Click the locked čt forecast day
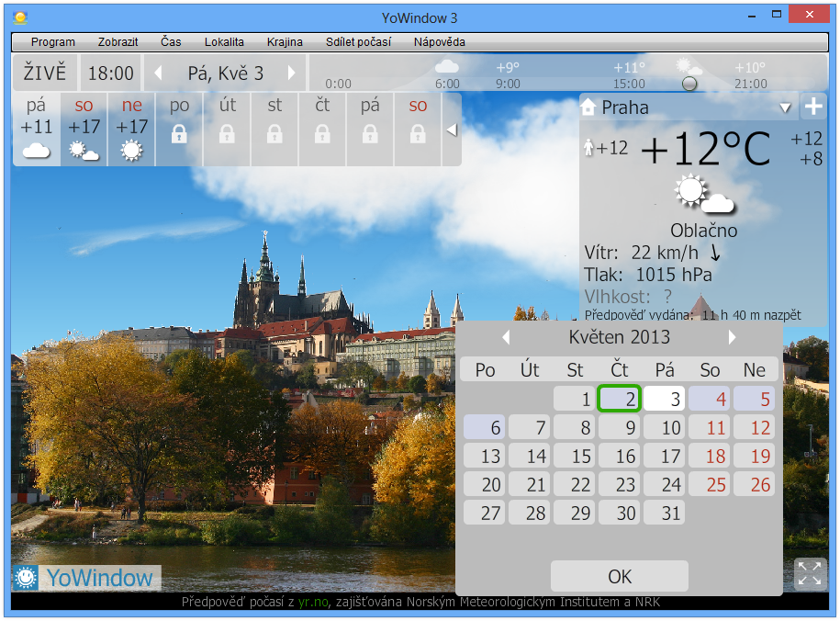840x621 pixels. [322, 130]
